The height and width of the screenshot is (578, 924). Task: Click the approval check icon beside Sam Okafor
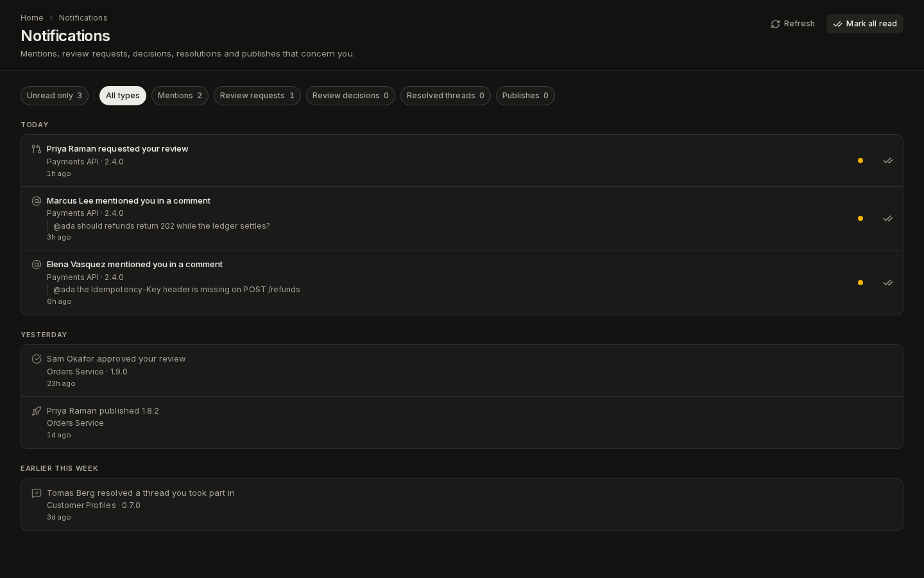pos(37,359)
